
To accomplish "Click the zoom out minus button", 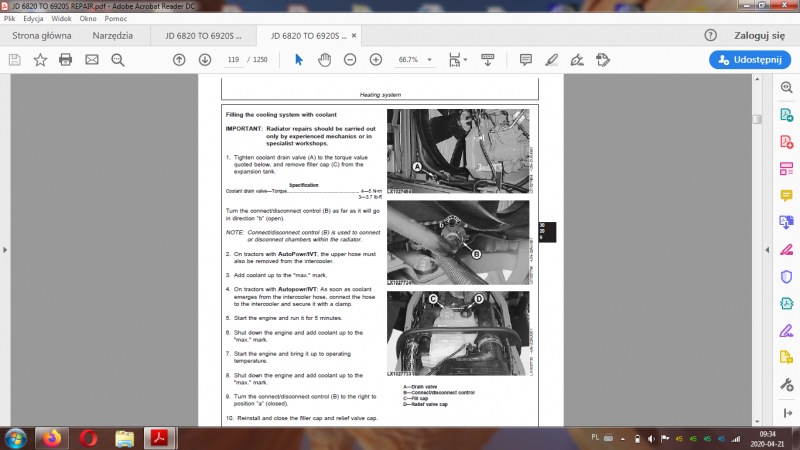I will (x=350, y=60).
